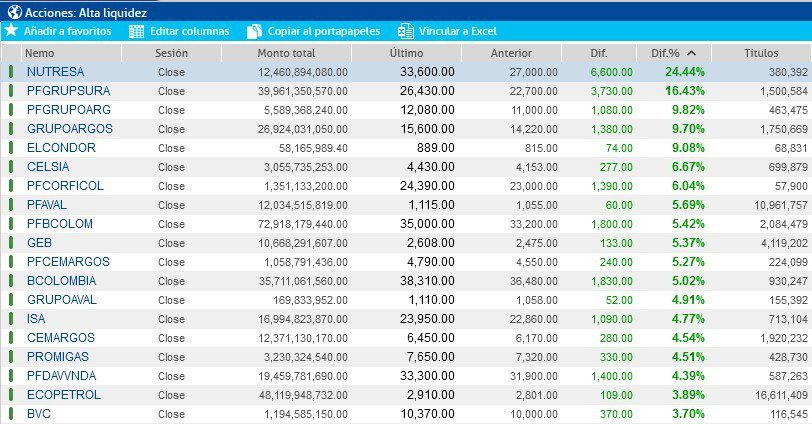The height and width of the screenshot is (424, 812).
Task: Choose Copiar al portapapeles
Action: (324, 31)
